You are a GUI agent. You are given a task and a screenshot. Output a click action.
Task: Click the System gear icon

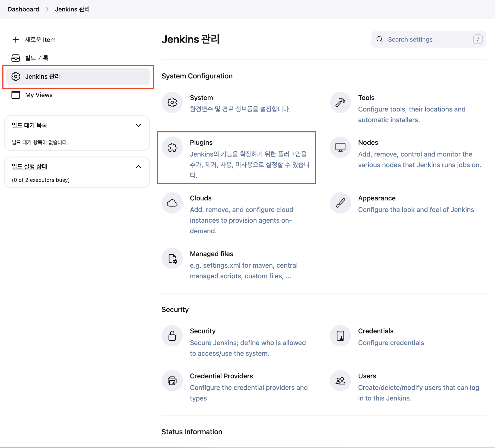pos(172,102)
